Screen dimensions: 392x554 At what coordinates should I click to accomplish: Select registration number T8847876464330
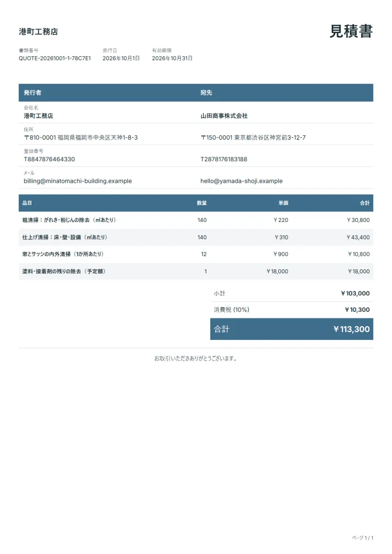coord(49,159)
